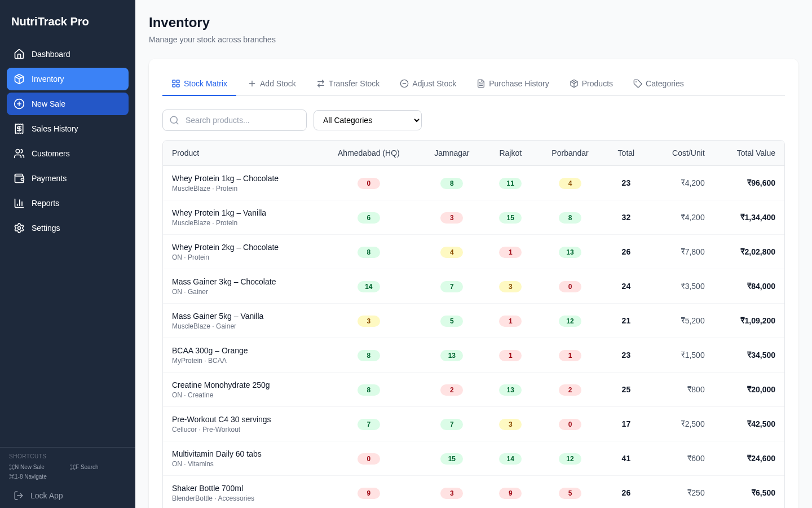The image size is (812, 508).
Task: Open the Products tab
Action: (x=592, y=84)
